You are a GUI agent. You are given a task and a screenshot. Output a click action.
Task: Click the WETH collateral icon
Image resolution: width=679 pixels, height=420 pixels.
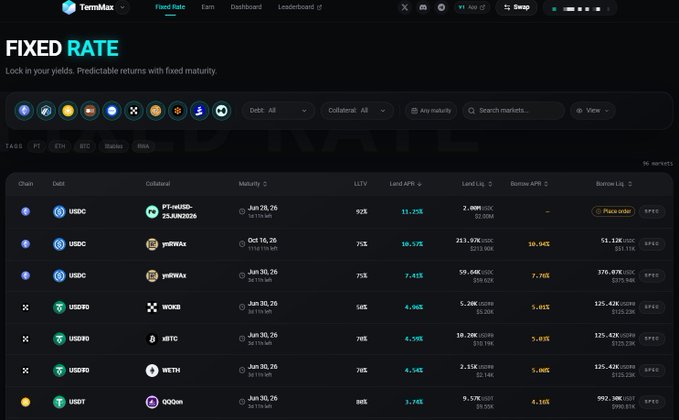(x=152, y=371)
